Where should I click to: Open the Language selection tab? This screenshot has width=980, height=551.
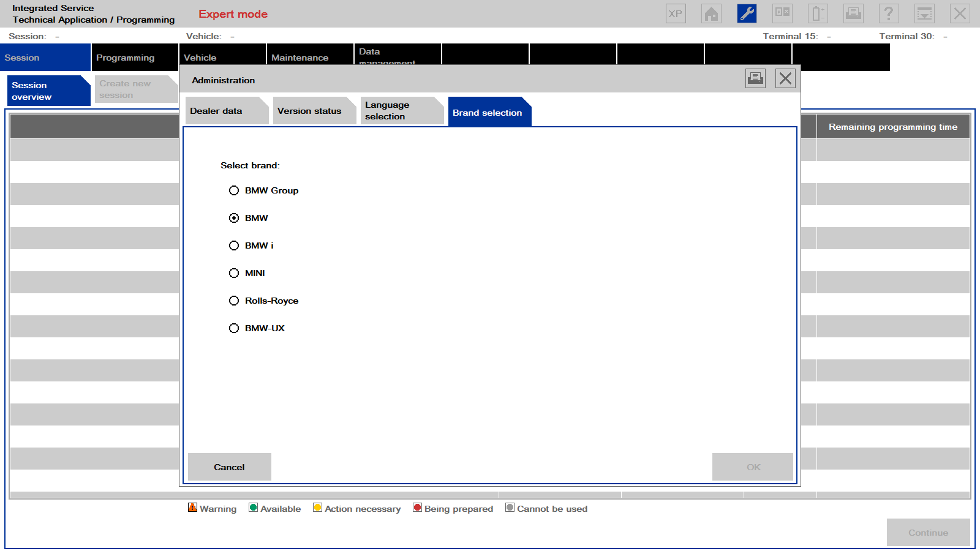click(x=402, y=111)
